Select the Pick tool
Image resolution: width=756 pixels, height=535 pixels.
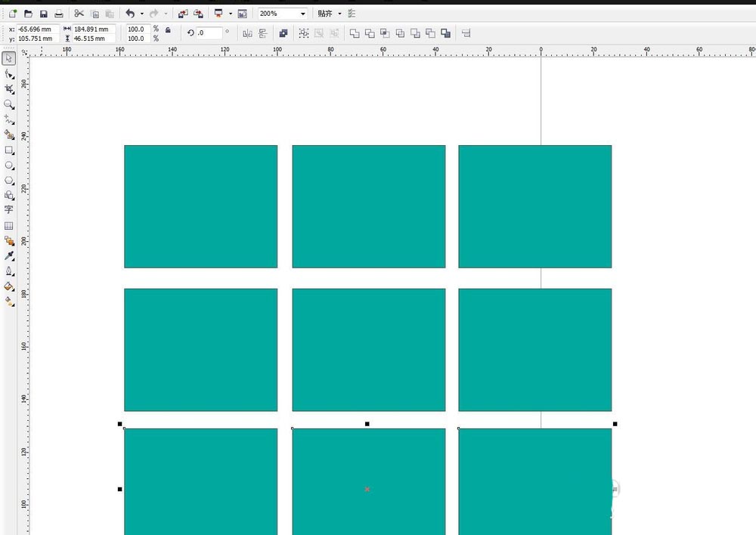[8, 58]
